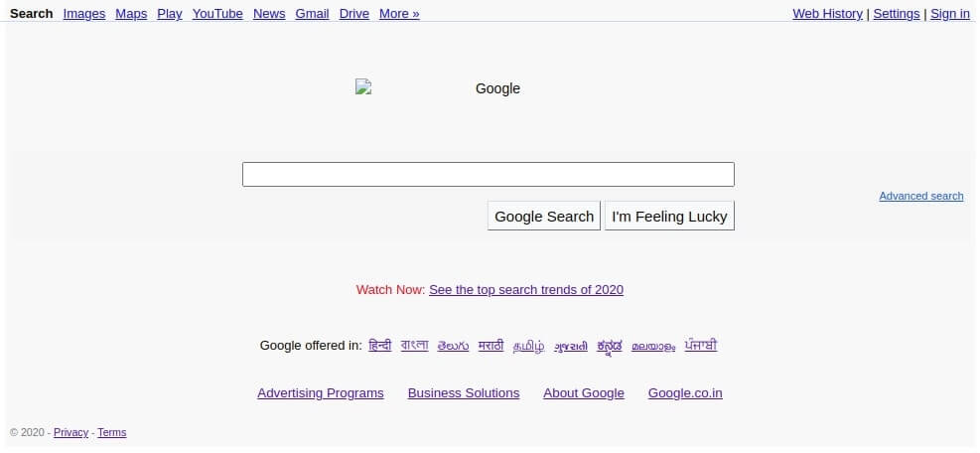980x453 pixels.
Task: Go to Google.co.in link
Action: 685,393
